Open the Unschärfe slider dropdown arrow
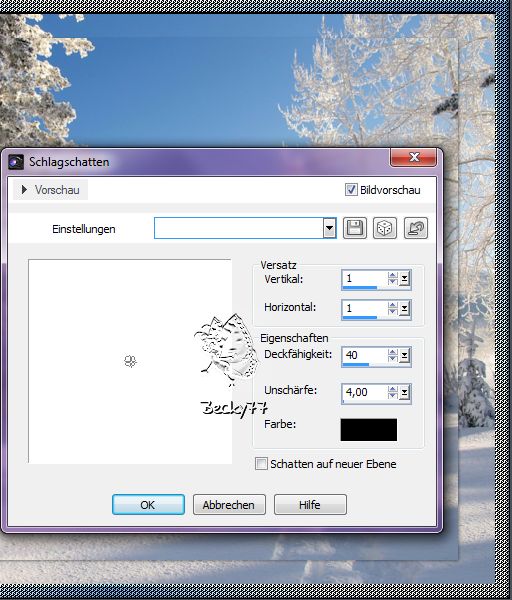Viewport: 512px width, 600px height. (404, 393)
